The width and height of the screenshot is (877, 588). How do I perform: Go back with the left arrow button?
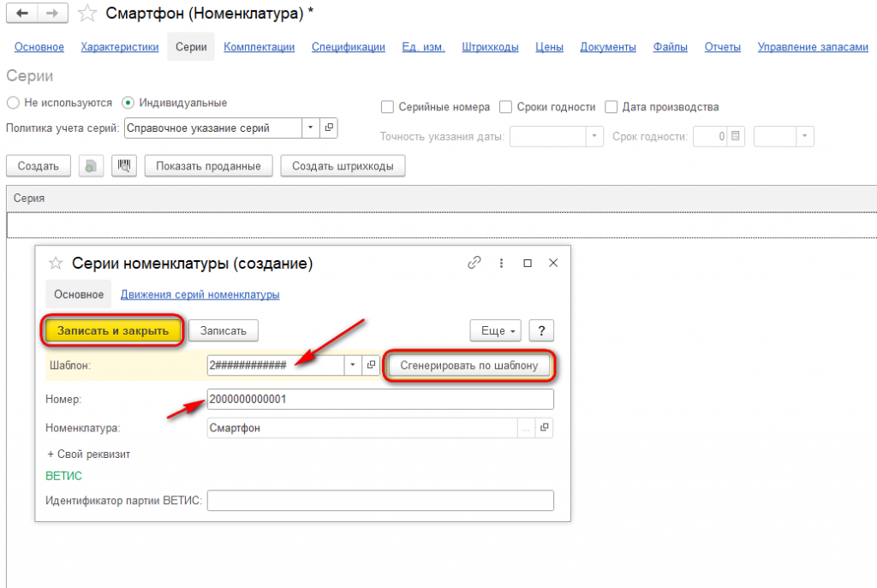21,13
